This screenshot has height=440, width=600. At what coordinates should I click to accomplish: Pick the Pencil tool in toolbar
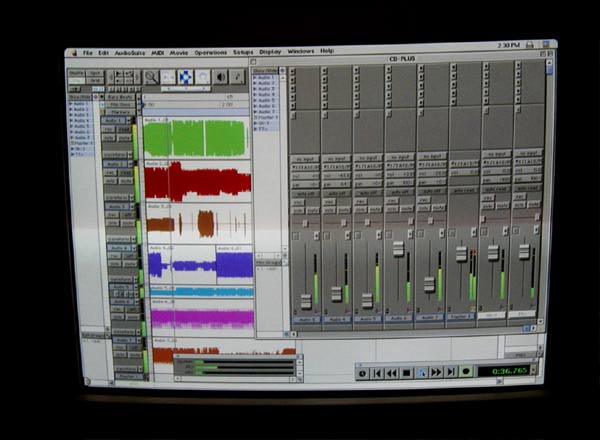[x=237, y=77]
